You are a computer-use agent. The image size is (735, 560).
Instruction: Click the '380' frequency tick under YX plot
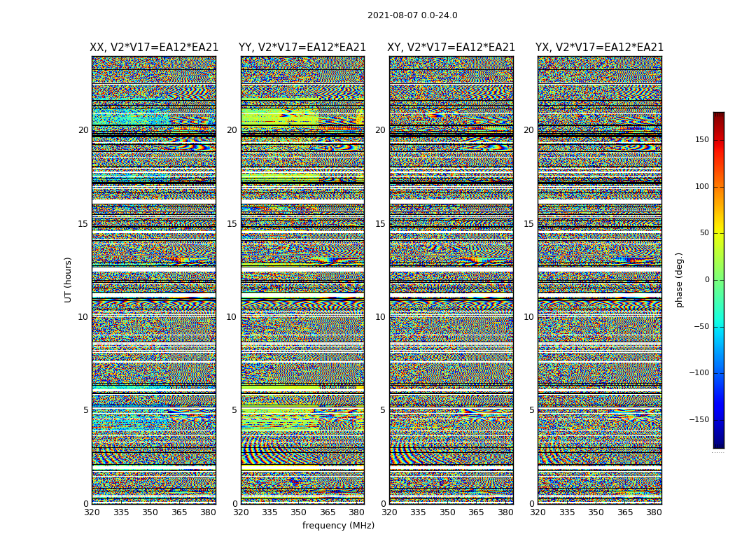pyautogui.click(x=654, y=512)
